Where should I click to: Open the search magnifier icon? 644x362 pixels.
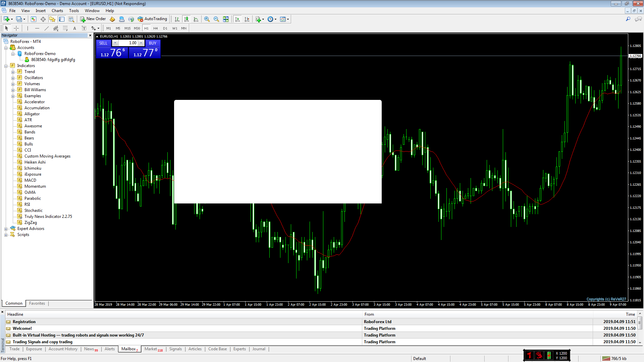tap(628, 19)
